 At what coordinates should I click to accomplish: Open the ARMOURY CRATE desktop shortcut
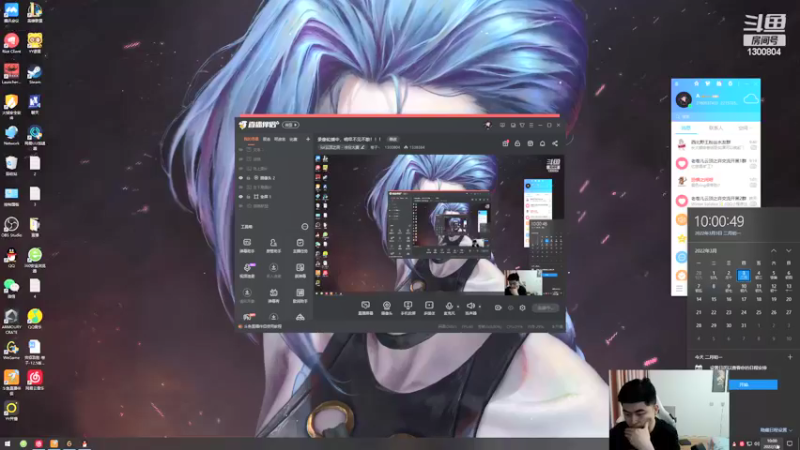coord(11,321)
